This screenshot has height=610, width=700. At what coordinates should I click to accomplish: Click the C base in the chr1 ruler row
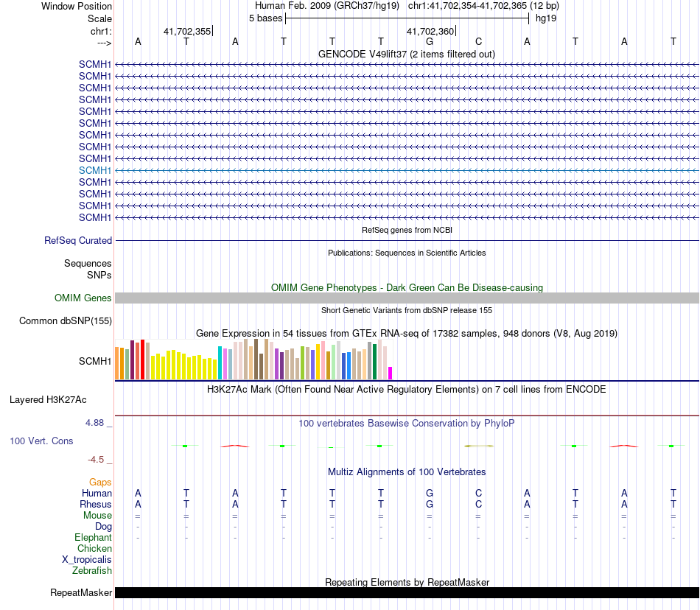pyautogui.click(x=478, y=41)
